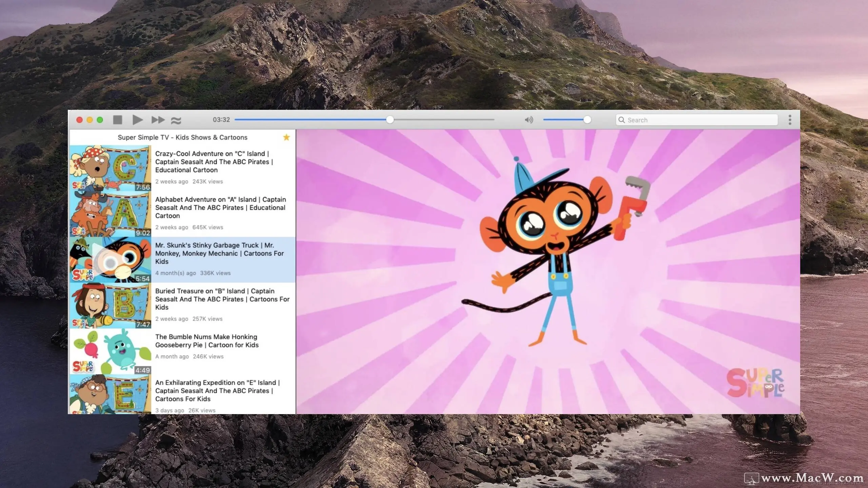
Task: Open the "A" Island video thumbnail
Action: [110, 214]
